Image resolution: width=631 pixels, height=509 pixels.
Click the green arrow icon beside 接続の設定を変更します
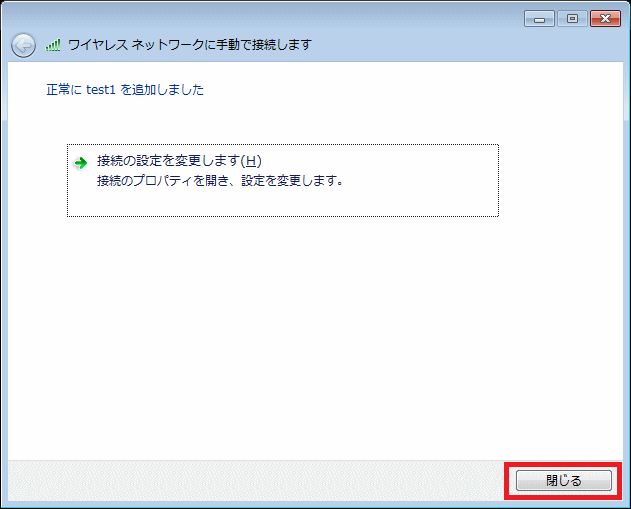pos(80,163)
